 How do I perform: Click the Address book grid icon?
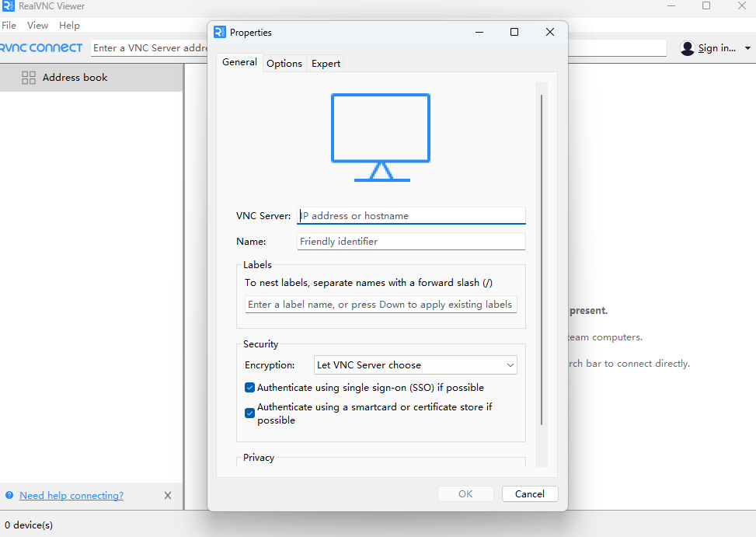click(29, 78)
